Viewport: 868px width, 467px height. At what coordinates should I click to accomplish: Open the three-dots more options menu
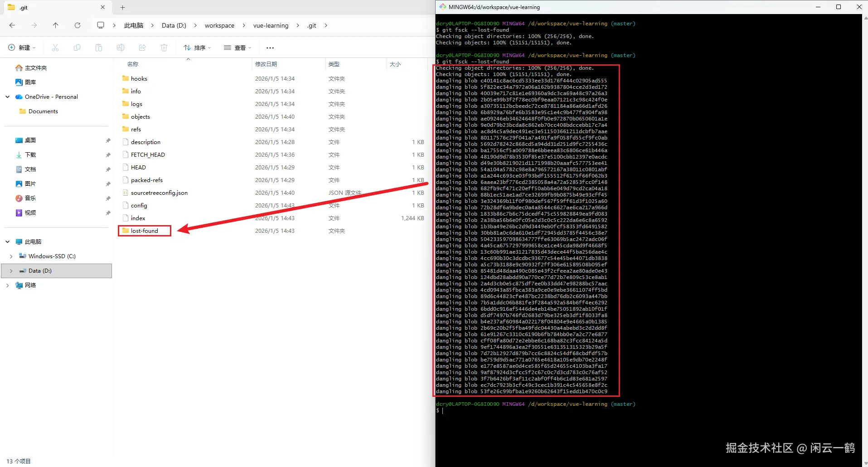(x=270, y=48)
